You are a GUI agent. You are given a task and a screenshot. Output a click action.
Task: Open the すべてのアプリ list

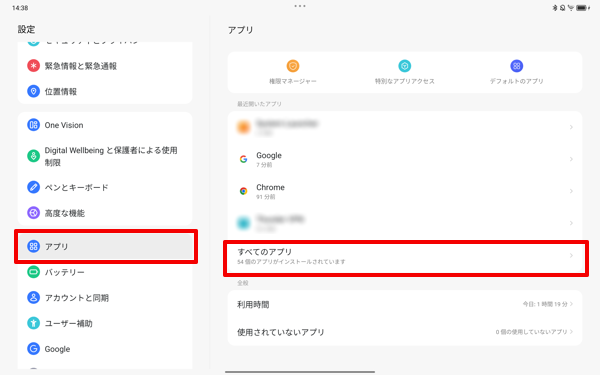click(405, 256)
